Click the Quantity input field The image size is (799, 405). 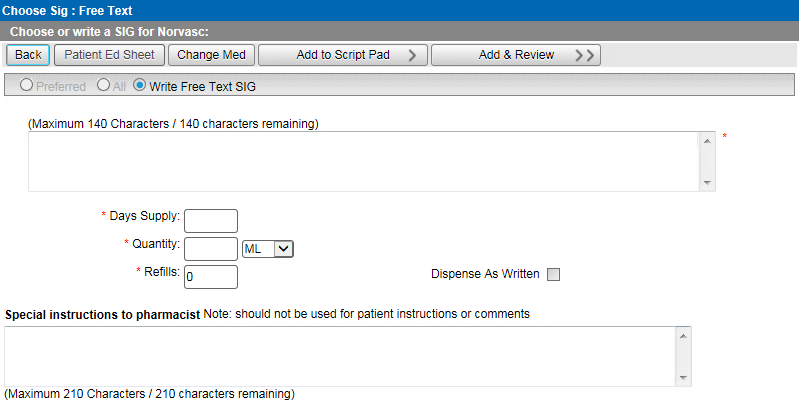[211, 248]
